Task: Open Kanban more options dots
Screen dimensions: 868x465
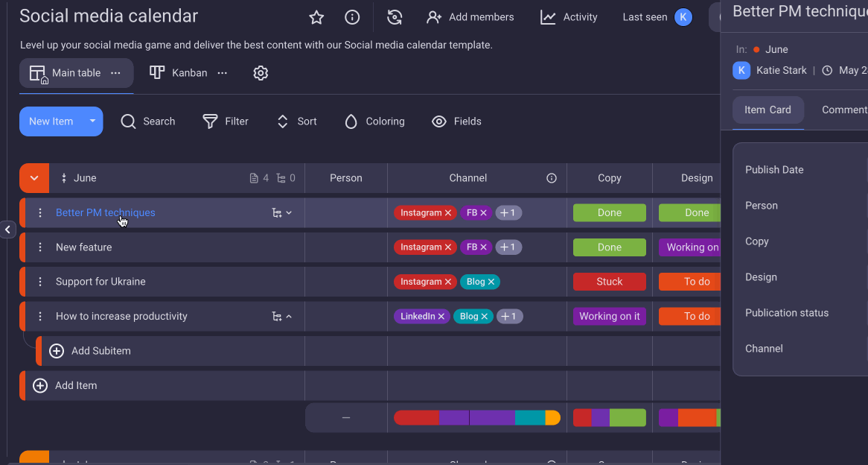Action: (x=222, y=72)
